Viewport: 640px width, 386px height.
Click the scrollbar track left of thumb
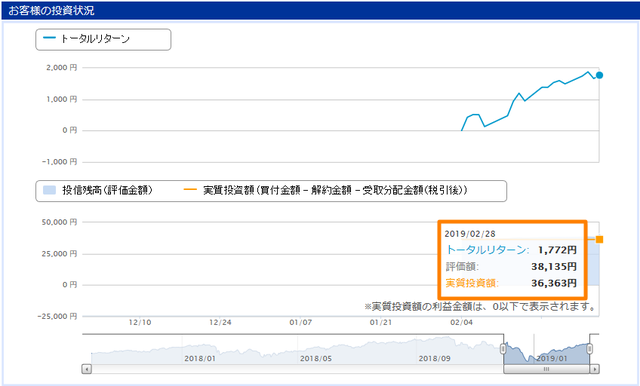tap(297, 369)
